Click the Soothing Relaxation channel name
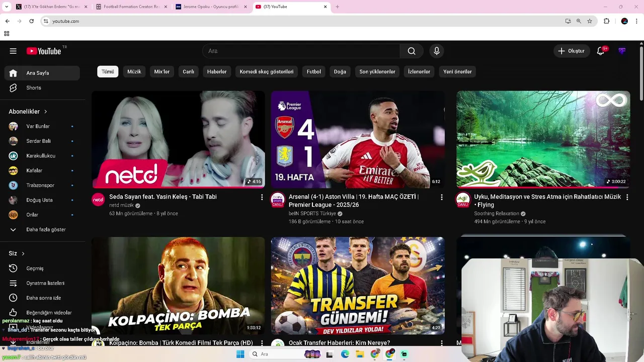 pos(496,214)
